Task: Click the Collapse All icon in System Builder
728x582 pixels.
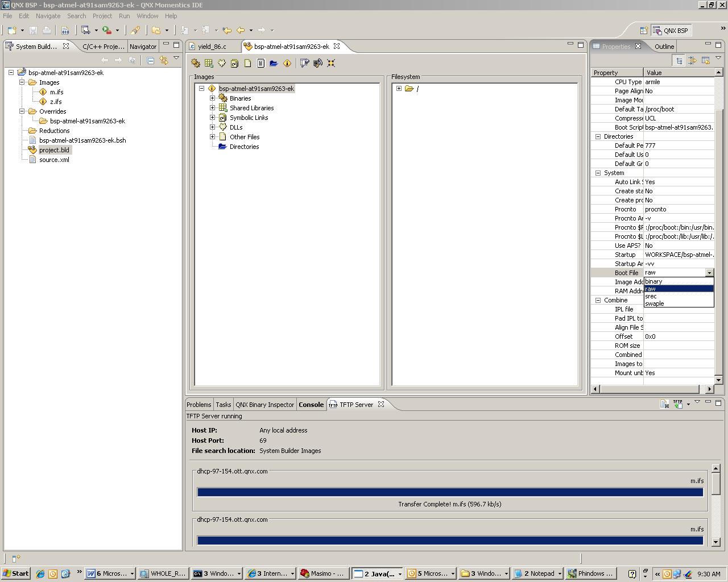Action: click(151, 60)
